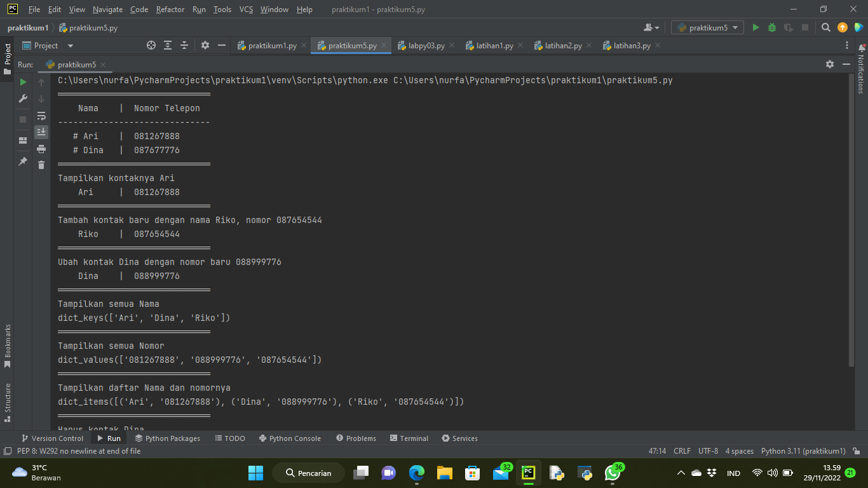
Task: Open the Refactor menu
Action: click(x=170, y=10)
